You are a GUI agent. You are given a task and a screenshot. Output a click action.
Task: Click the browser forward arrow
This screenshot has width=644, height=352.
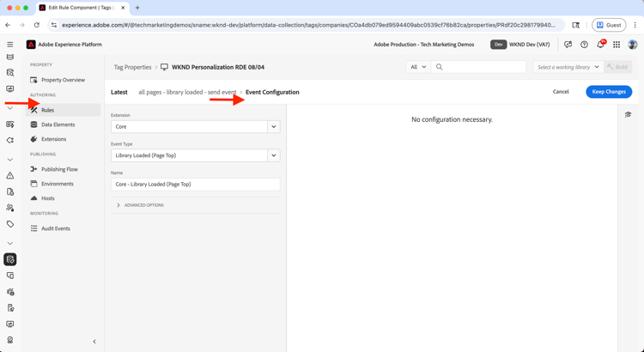(x=22, y=25)
